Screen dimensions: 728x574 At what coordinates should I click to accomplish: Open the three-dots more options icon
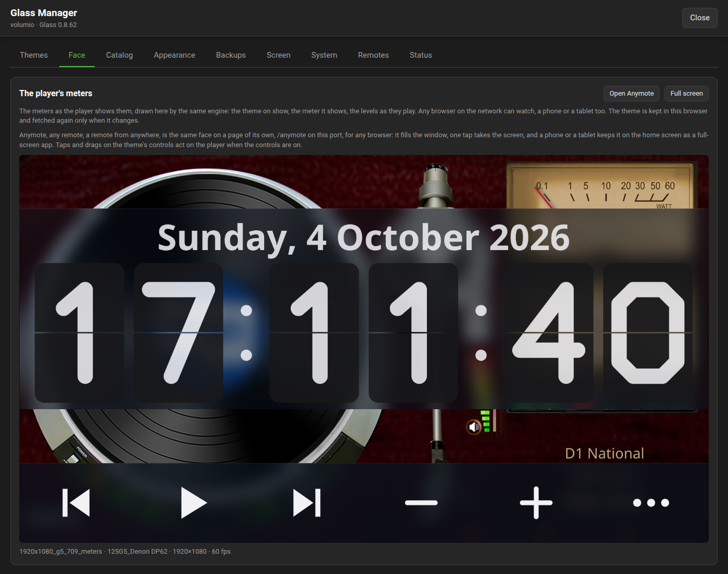pyautogui.click(x=651, y=503)
